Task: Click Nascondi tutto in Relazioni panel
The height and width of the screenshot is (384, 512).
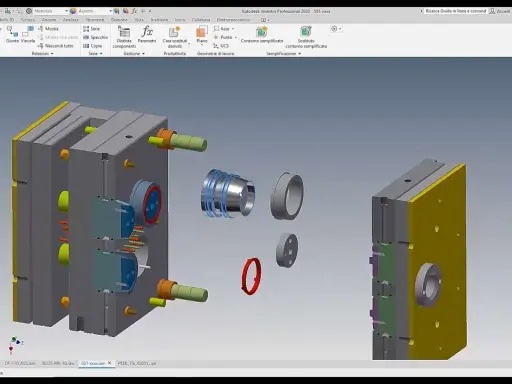Action: point(56,46)
